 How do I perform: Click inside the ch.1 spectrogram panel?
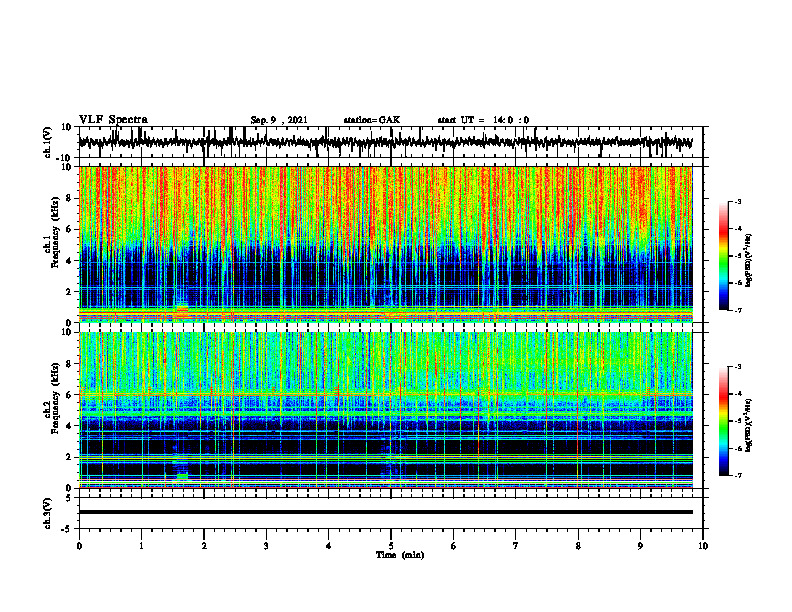click(x=385, y=244)
